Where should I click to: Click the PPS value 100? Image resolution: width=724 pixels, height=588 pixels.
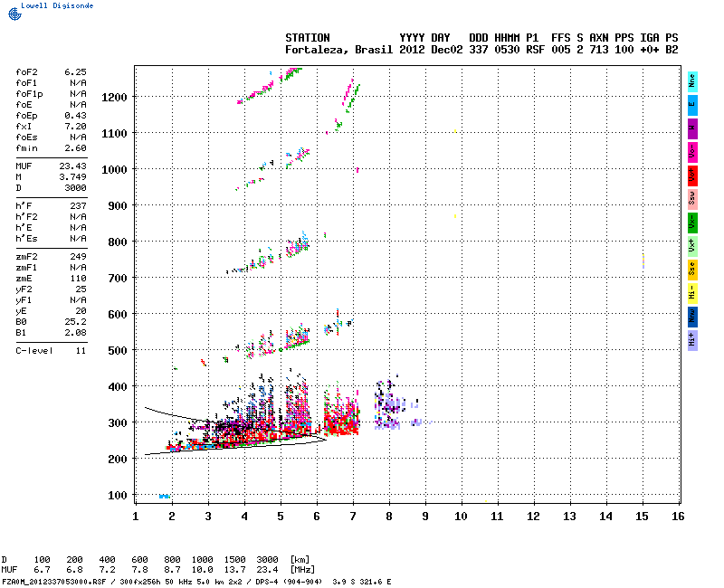(624, 50)
